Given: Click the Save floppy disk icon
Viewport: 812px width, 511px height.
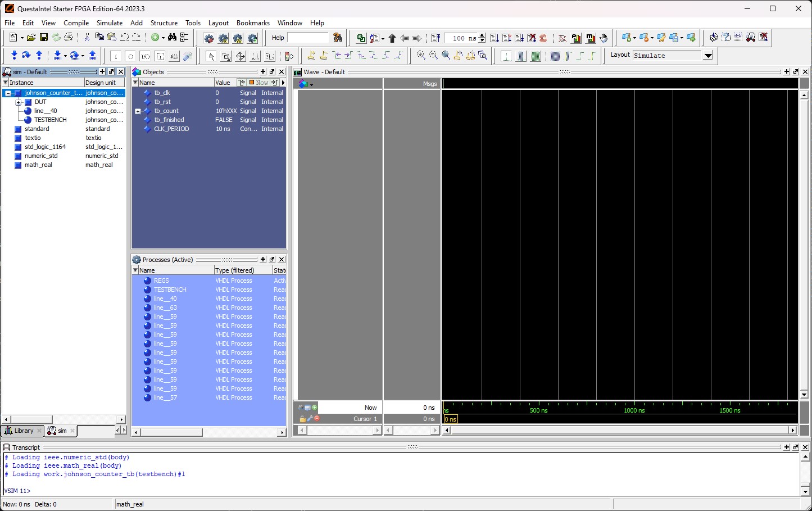Looking at the screenshot, I should coord(43,38).
